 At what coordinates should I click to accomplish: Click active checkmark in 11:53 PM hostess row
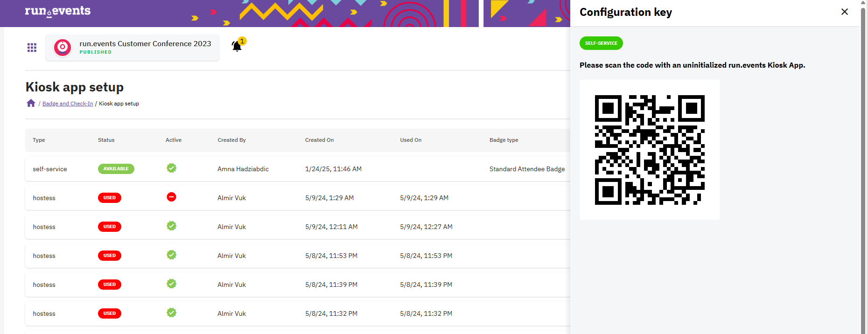click(x=172, y=255)
